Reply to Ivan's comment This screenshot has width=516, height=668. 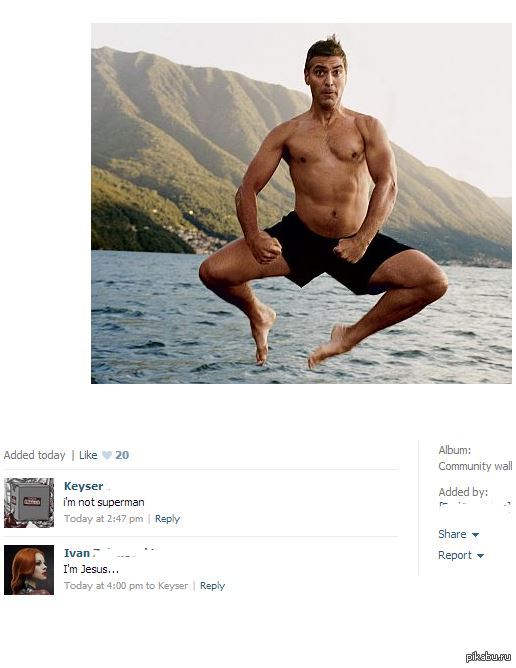tap(212, 586)
